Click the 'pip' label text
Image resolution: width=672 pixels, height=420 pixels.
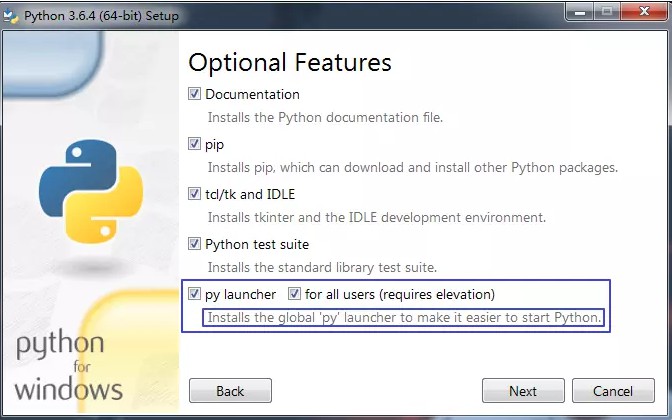(214, 145)
